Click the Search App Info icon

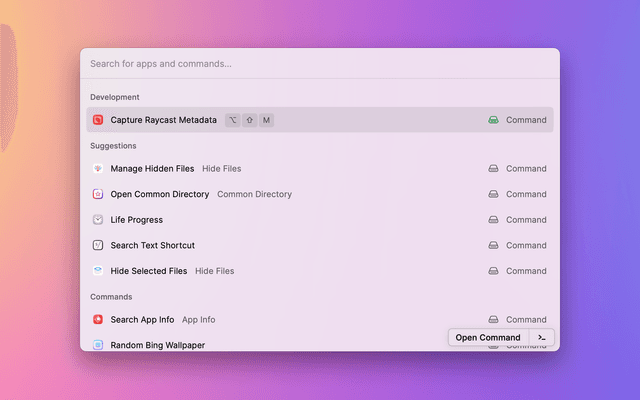pos(98,320)
